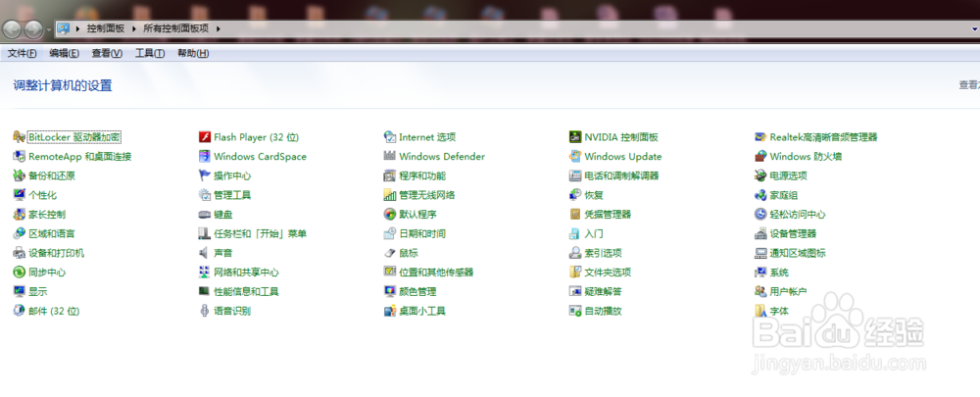
Task: Open 家长控制 icon
Action: tap(19, 215)
